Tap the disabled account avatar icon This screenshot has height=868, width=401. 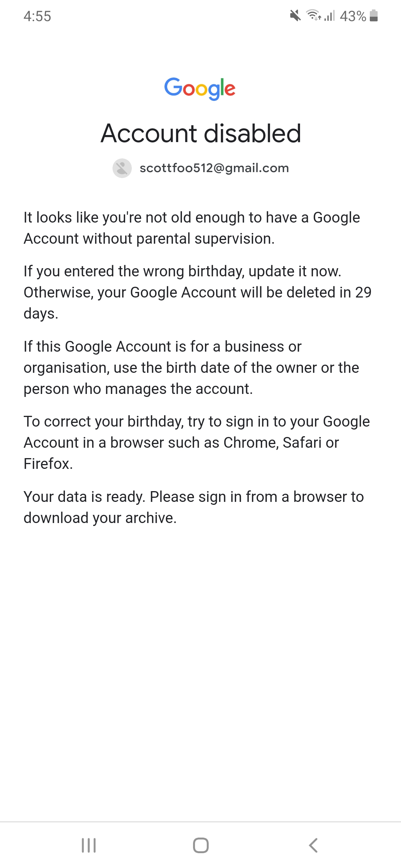122,168
